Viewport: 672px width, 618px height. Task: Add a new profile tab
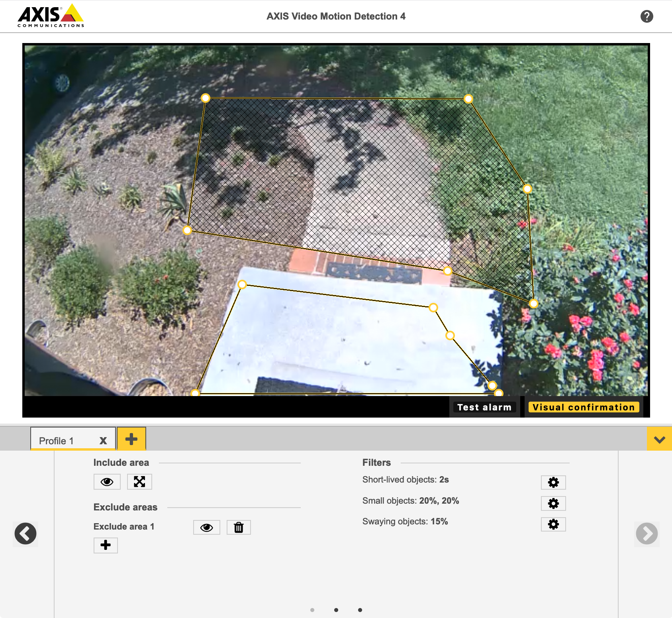point(131,439)
